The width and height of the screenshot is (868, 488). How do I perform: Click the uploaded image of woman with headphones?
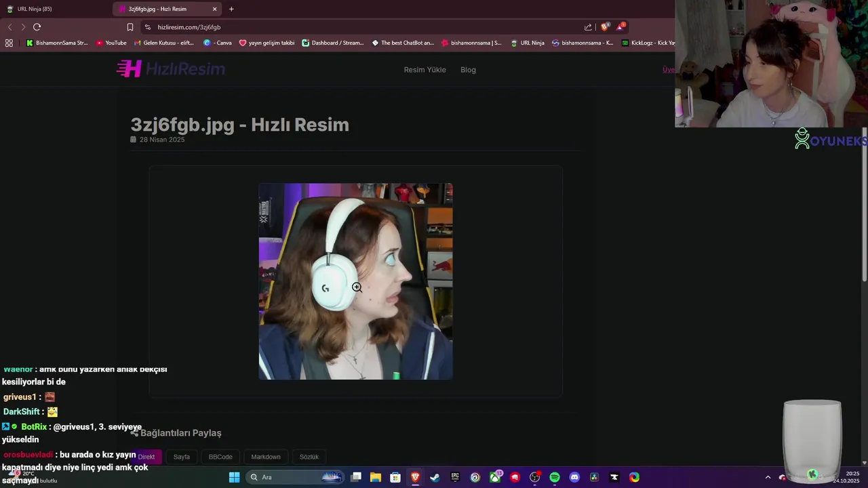pyautogui.click(x=355, y=281)
